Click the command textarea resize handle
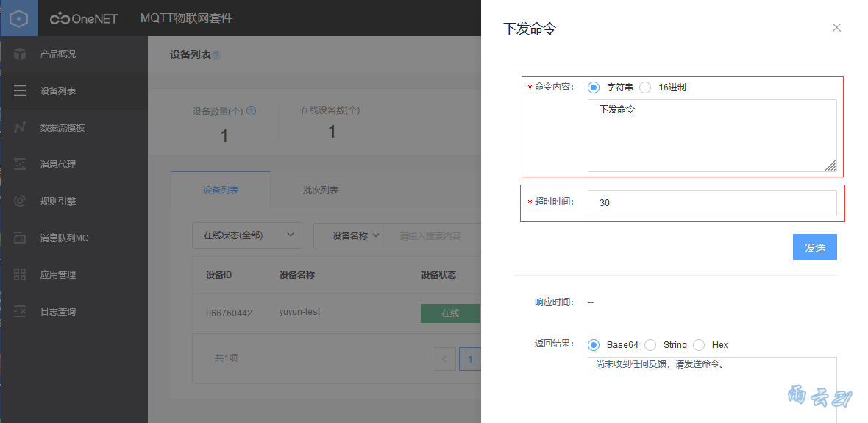 point(830,166)
